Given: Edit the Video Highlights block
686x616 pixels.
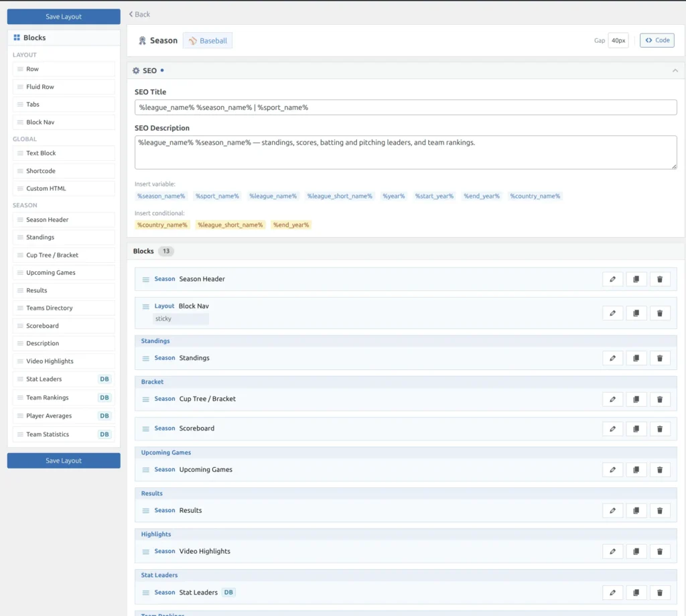Looking at the screenshot, I should pyautogui.click(x=612, y=552).
